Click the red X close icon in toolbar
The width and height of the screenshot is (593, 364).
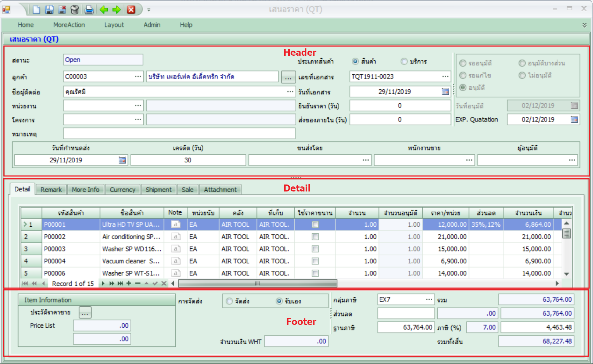point(131,10)
